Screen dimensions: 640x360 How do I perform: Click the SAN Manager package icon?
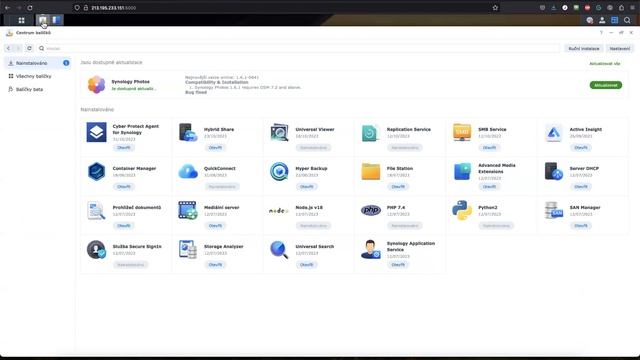(x=553, y=210)
